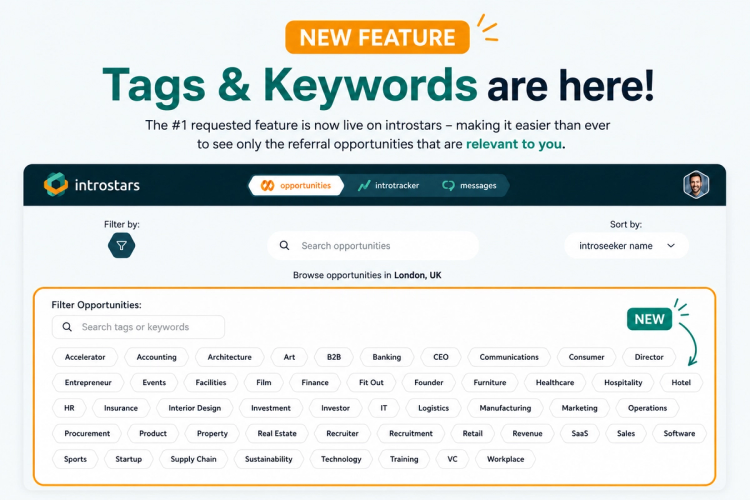Image resolution: width=750 pixels, height=500 pixels.
Task: Pick the IT tag
Action: (384, 408)
